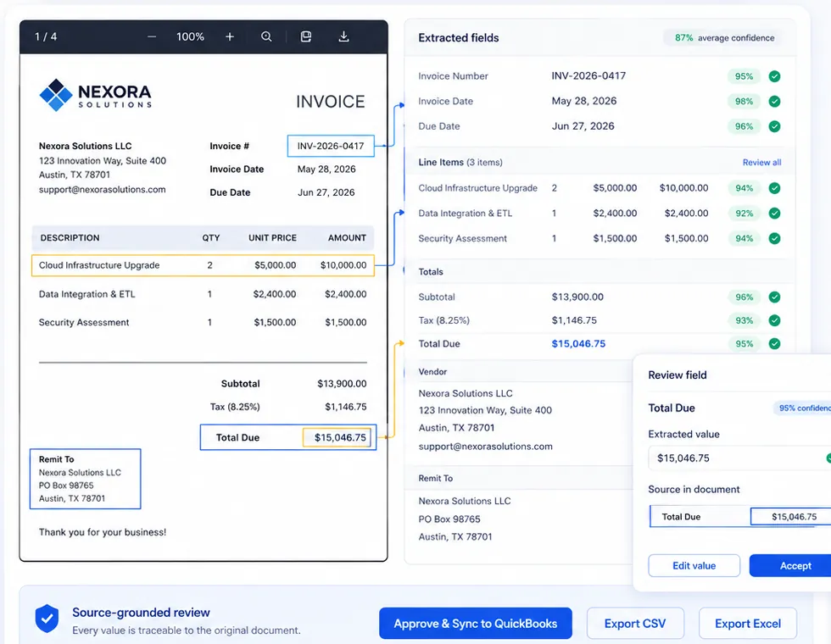Viewport: 831px width, 644px height.
Task: Click the 94% badge for Security Assessment
Action: [x=744, y=238]
